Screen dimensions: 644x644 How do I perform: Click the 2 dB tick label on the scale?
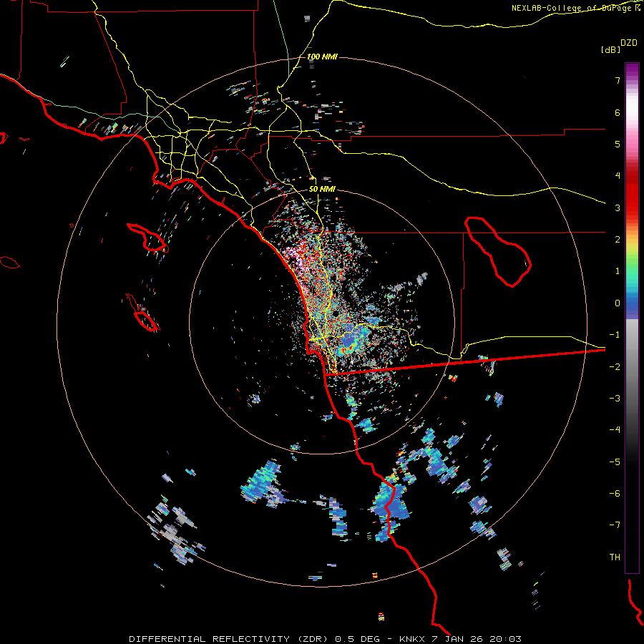tap(618, 240)
